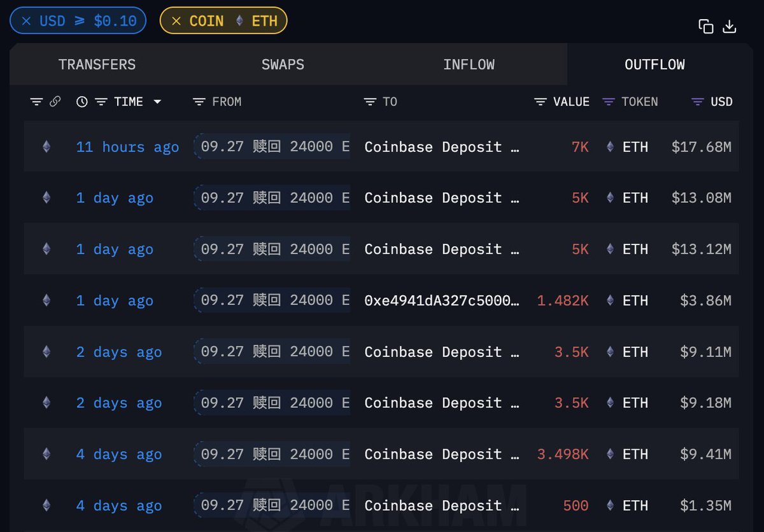This screenshot has width=764, height=532.
Task: Click the 7K value cell
Action: [x=579, y=147]
